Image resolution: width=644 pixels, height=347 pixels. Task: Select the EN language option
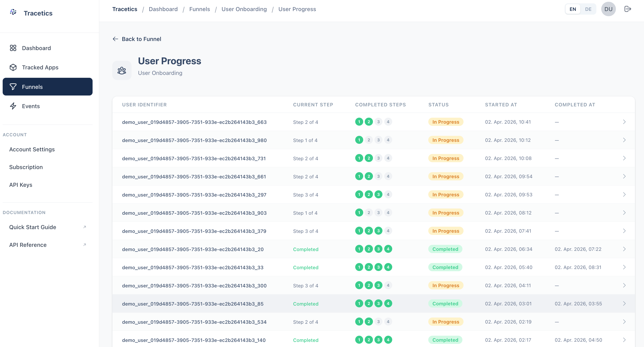tap(572, 9)
